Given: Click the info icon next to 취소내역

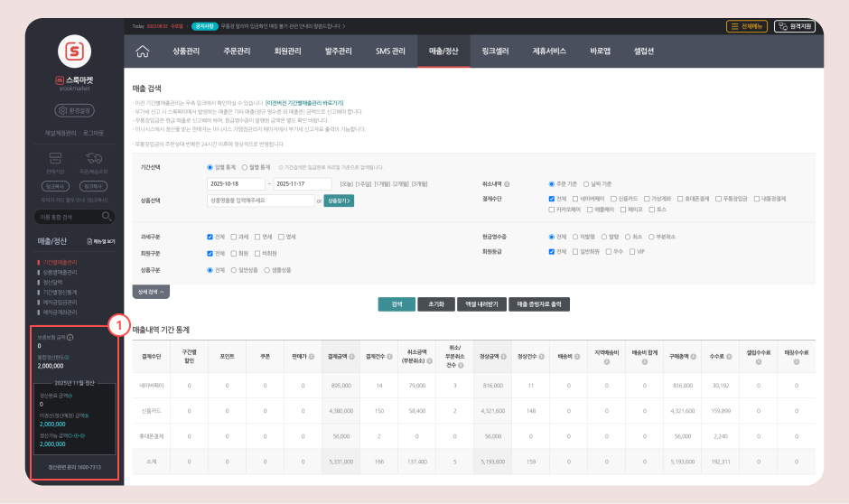Looking at the screenshot, I should pos(507,182).
